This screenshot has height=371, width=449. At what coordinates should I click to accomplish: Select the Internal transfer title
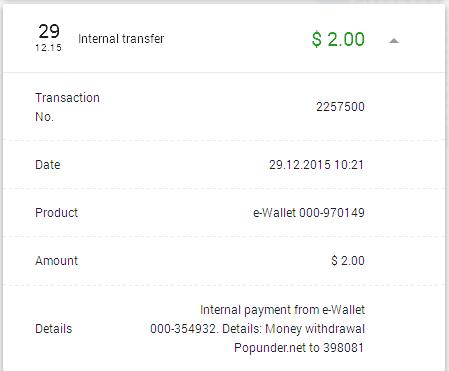(x=121, y=39)
